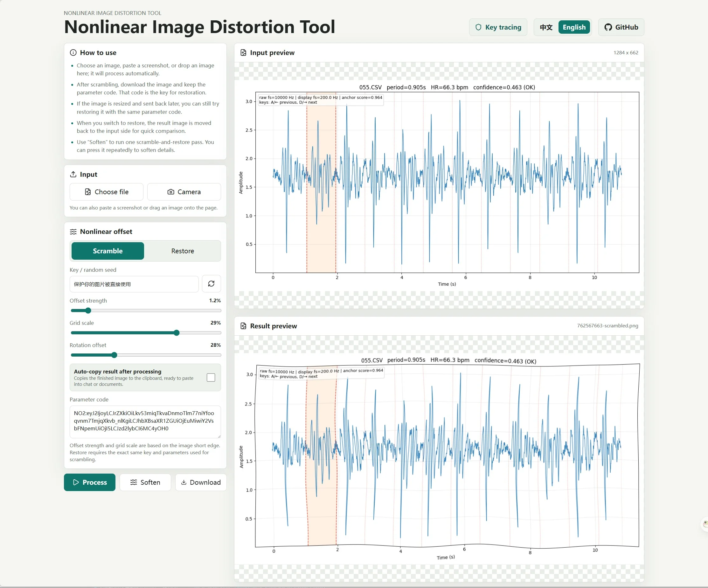Click the Result preview image icon
The width and height of the screenshot is (708, 588).
coord(243,326)
